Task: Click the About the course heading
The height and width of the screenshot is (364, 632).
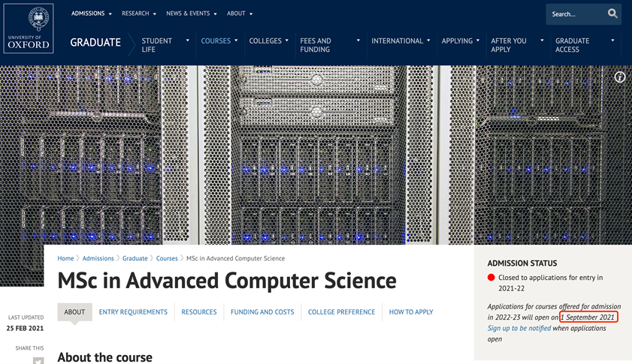Action: (x=104, y=357)
